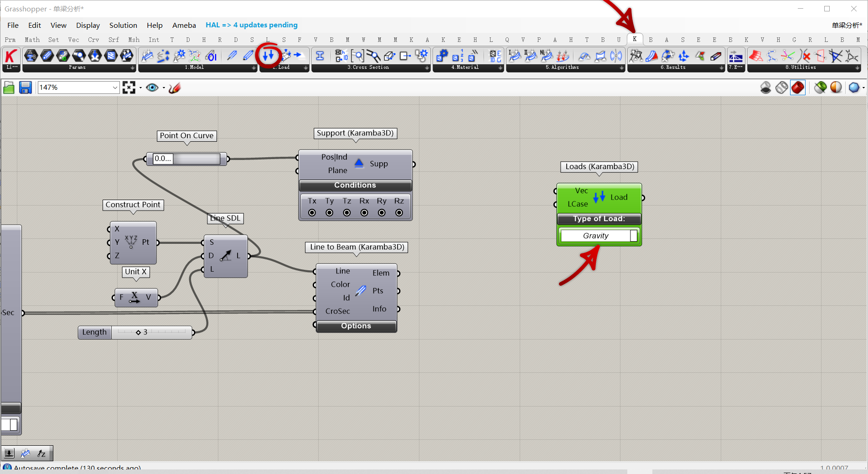The height and width of the screenshot is (474, 868).
Task: Expand the Results panel with plus arrow
Action: [x=721, y=68]
